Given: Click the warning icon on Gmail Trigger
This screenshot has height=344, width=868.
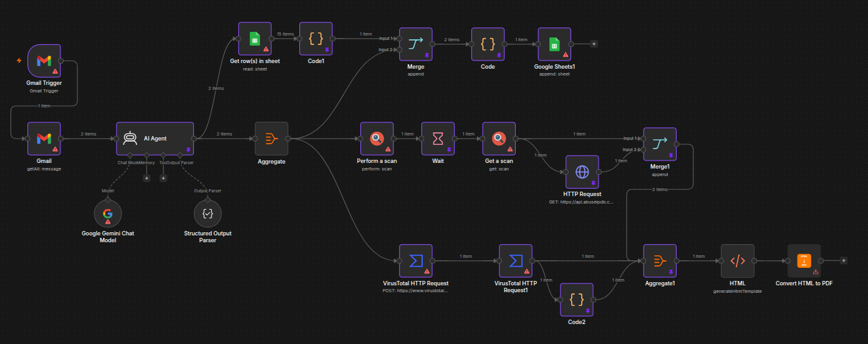Looking at the screenshot, I should coord(55,72).
